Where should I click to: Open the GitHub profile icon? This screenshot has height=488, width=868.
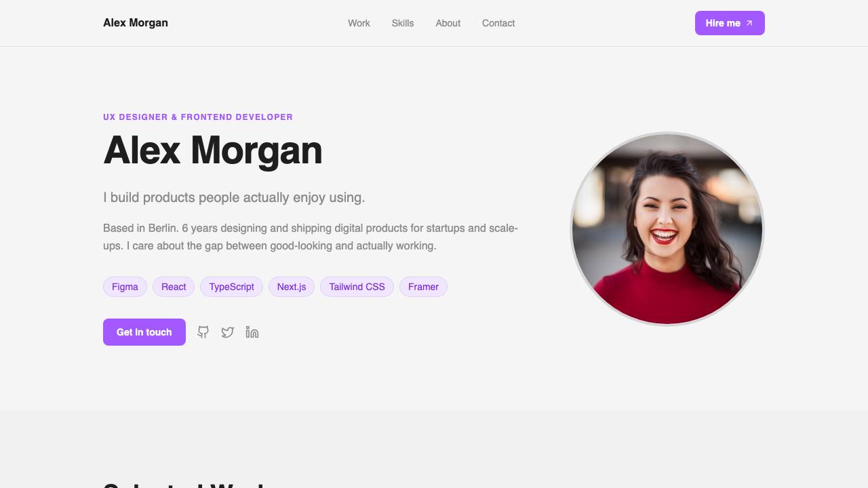tap(203, 332)
